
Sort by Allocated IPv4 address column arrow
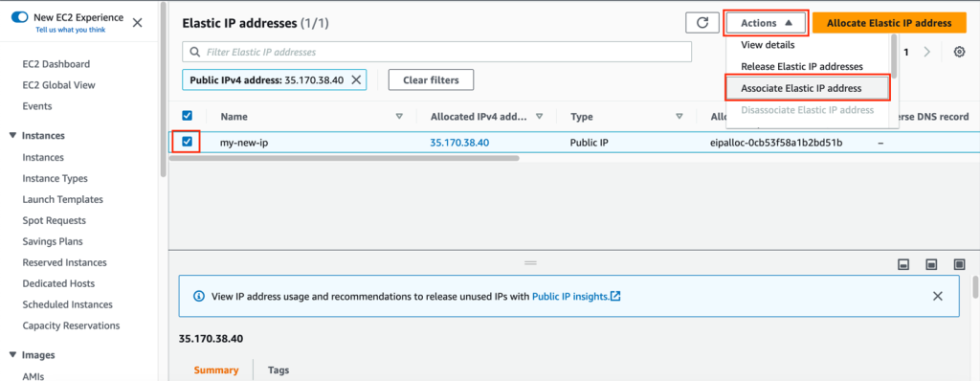tap(540, 117)
